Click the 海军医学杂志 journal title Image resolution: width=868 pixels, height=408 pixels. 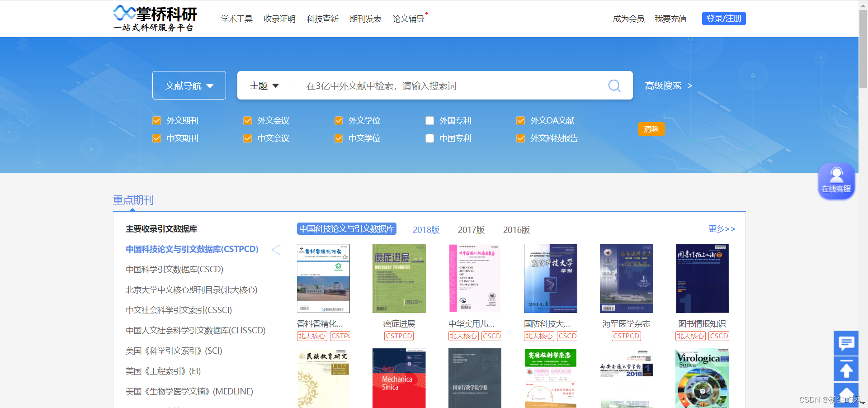(626, 324)
